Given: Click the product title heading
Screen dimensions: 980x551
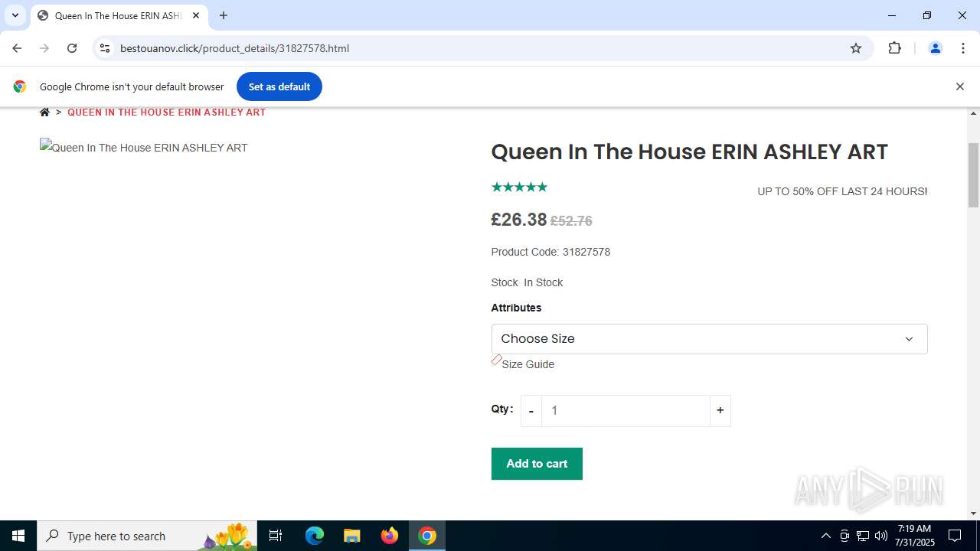Looking at the screenshot, I should [x=689, y=152].
